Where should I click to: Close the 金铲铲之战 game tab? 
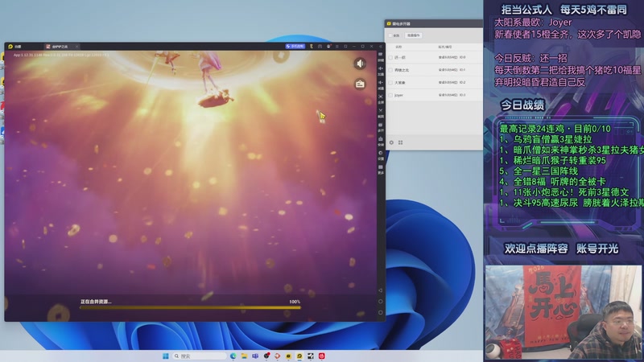click(x=76, y=47)
